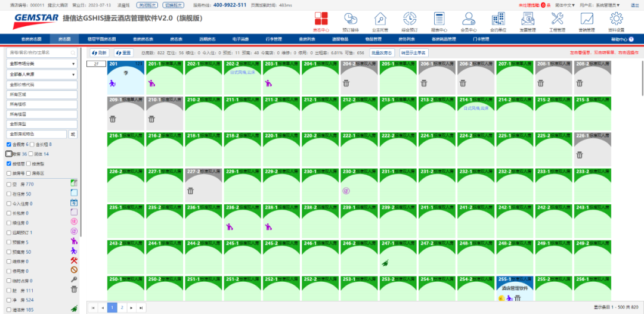
Task: Expand the 全部市场分类 dropdown
Action: (x=42, y=63)
